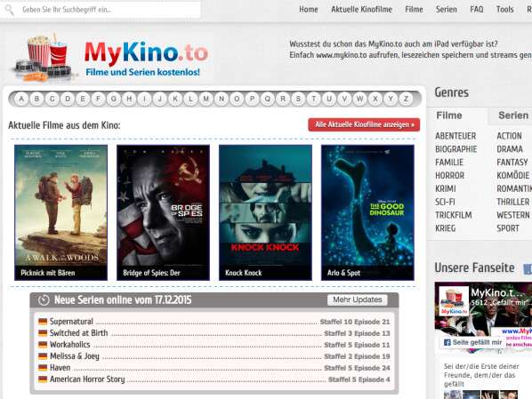Viewport: 532px width, 399px height.
Task: Open the SPORT genre
Action: click(508, 228)
